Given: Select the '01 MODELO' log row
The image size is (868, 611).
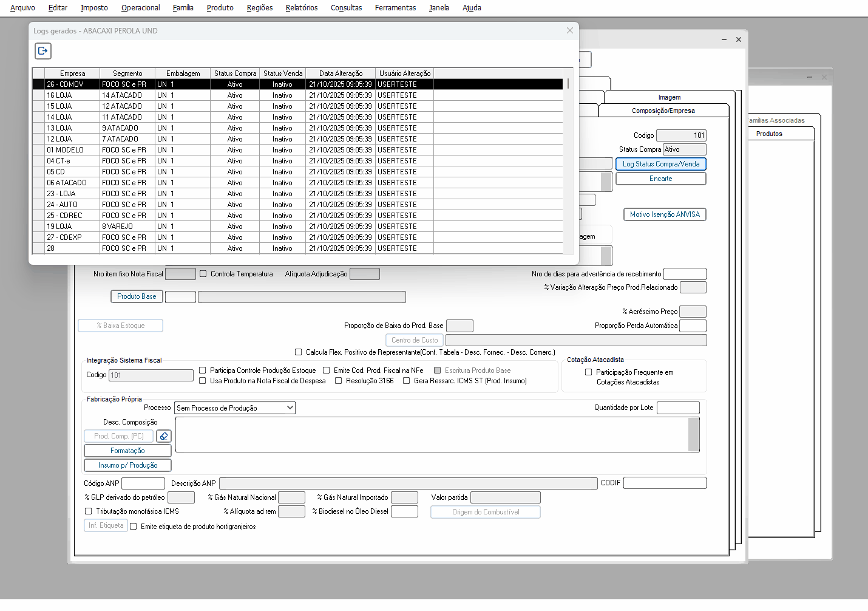Looking at the screenshot, I should [298, 150].
